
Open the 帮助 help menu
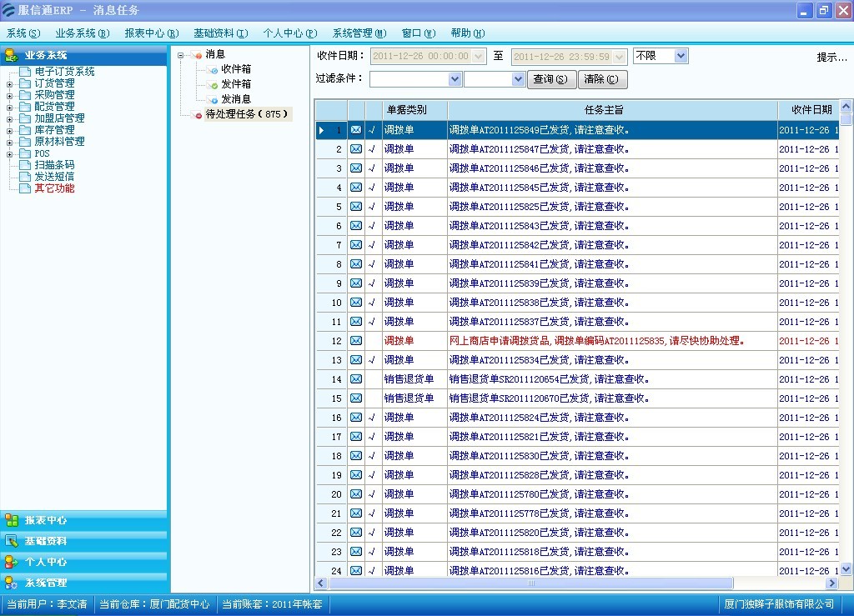pos(467,33)
